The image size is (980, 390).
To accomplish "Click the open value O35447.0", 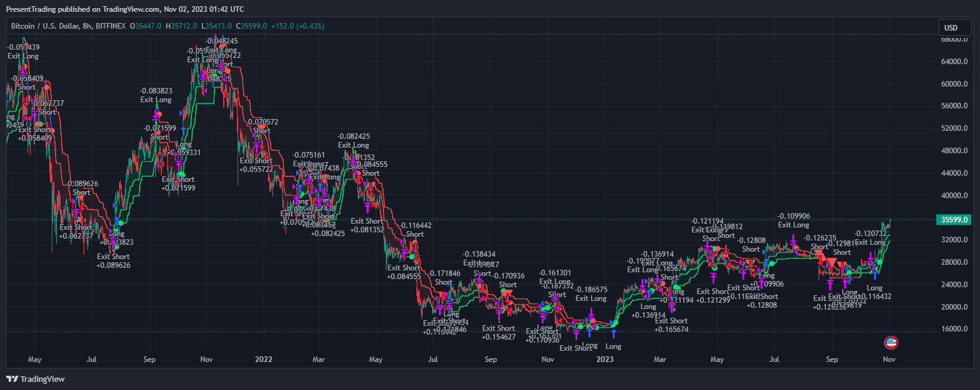I will point(146,26).
